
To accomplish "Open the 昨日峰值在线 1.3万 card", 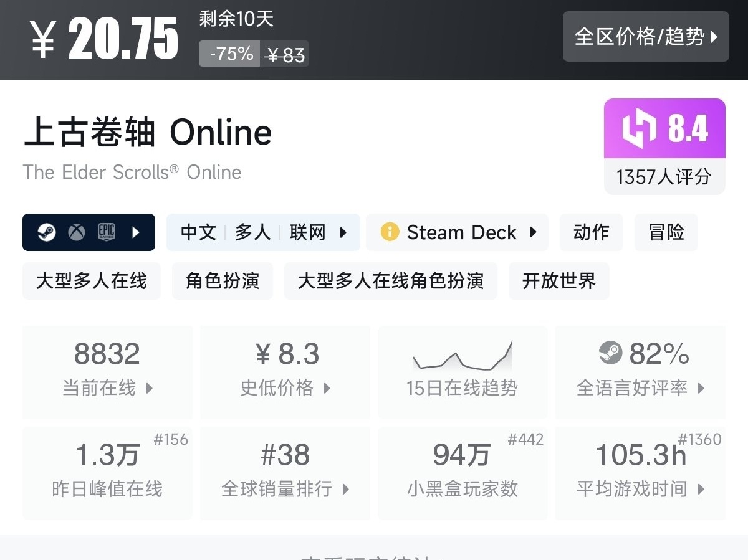I will point(107,473).
